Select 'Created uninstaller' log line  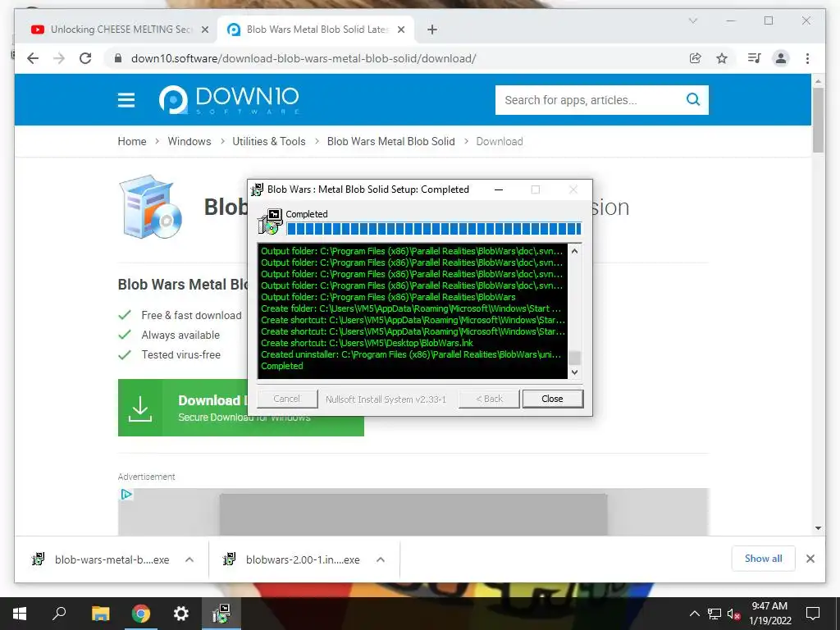tap(411, 354)
